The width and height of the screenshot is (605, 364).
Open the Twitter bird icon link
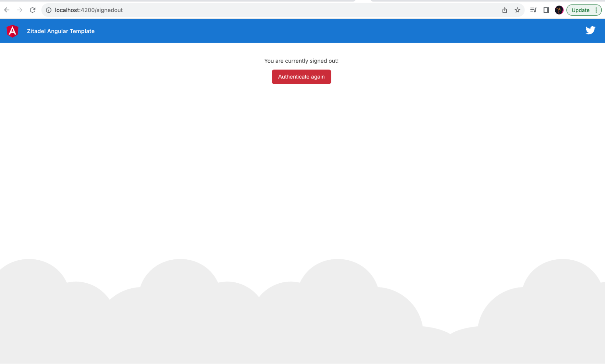[x=590, y=31]
